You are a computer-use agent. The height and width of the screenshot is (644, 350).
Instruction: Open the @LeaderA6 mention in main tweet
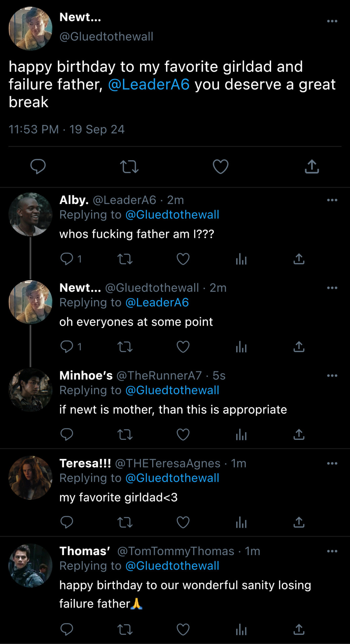[x=149, y=85]
